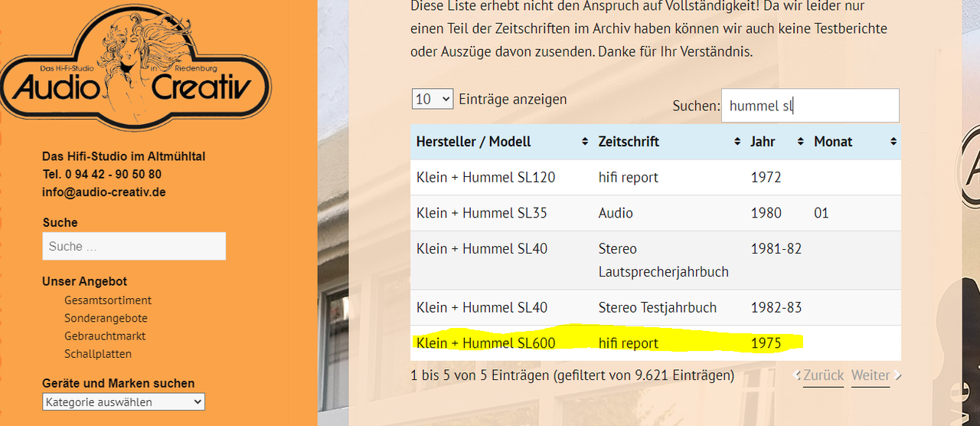The width and height of the screenshot is (980, 426).
Task: Click the 1 bis 5 von 5 Einträgen status text
Action: (x=573, y=375)
